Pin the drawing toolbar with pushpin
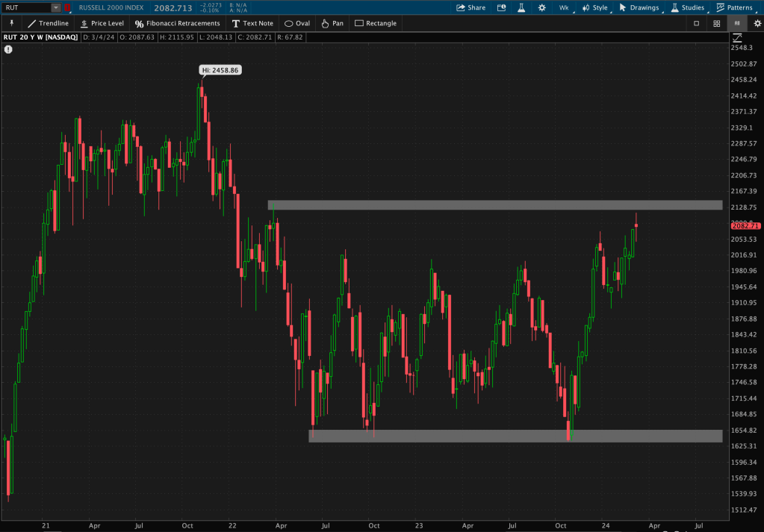 pos(12,23)
